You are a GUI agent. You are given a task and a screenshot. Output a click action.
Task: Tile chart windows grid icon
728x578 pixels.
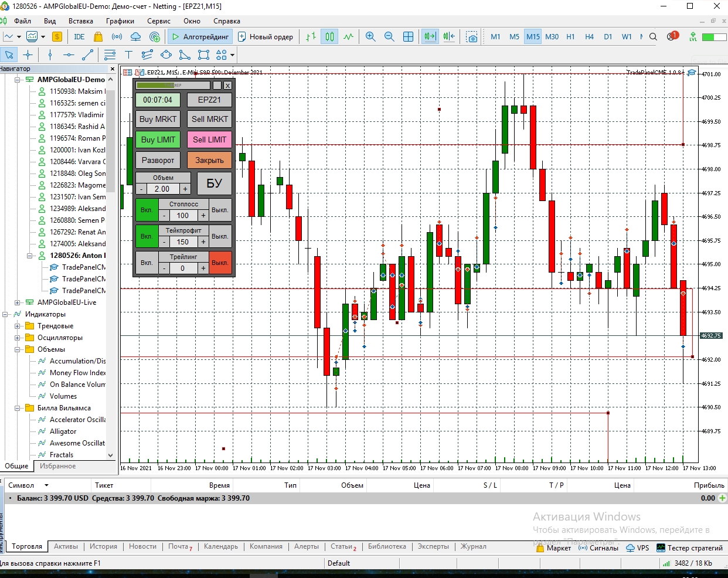tap(409, 36)
